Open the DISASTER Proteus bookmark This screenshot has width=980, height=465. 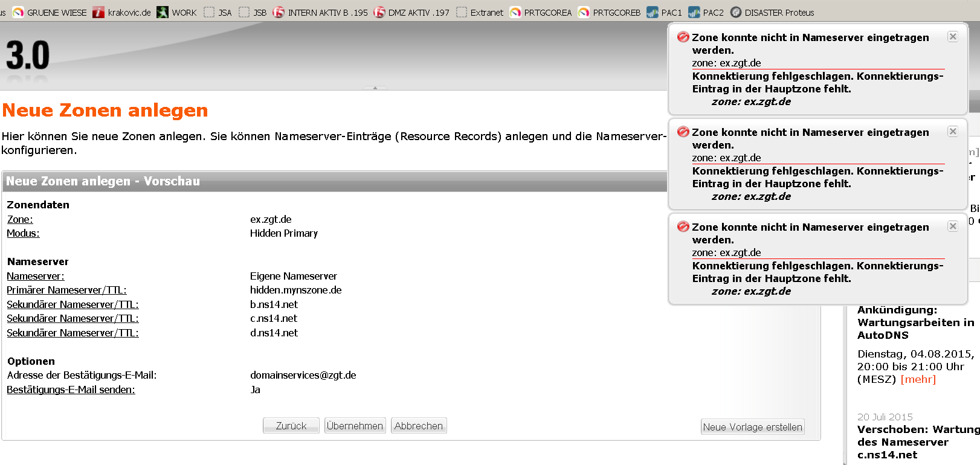point(772,12)
